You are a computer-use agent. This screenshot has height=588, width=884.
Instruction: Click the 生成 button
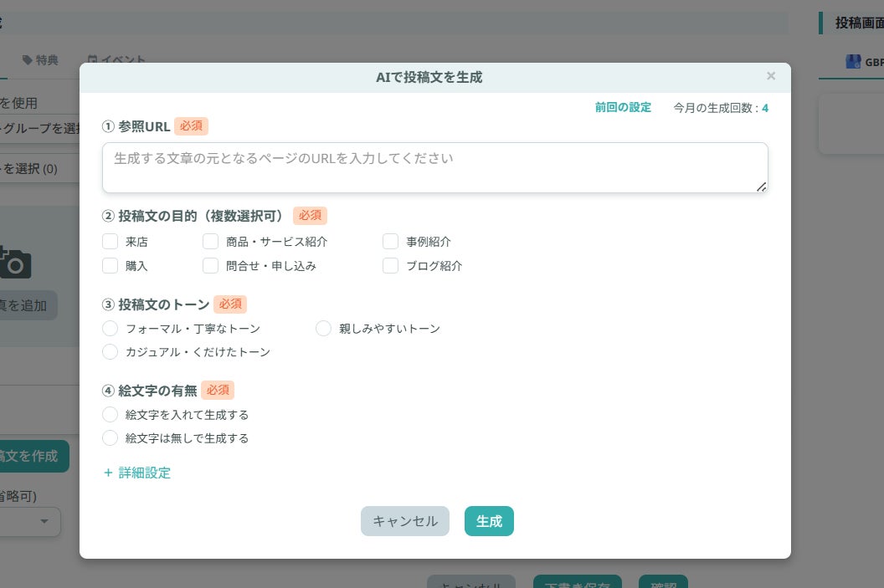pyautogui.click(x=489, y=521)
